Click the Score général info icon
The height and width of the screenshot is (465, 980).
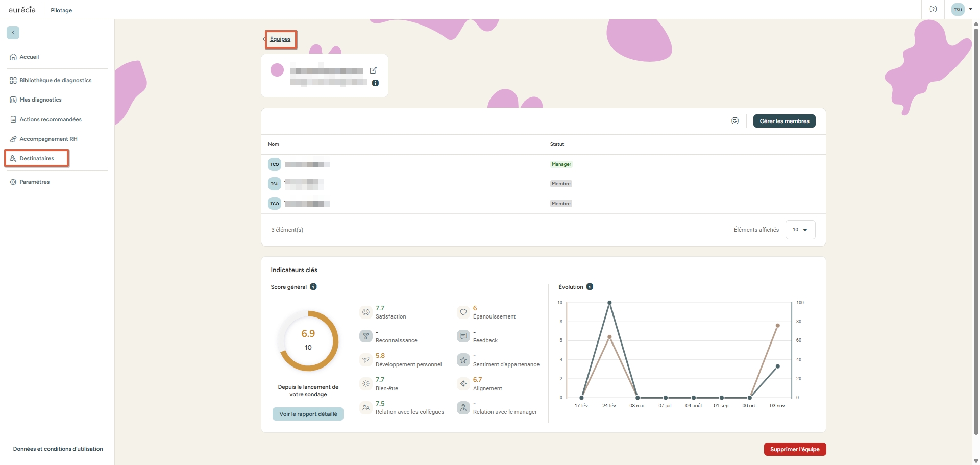click(x=313, y=287)
